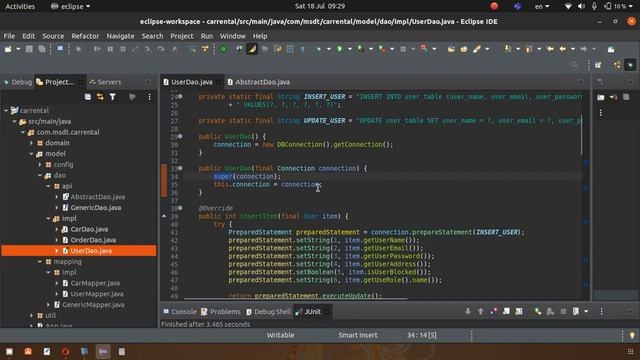Open the Run menu
The width and height of the screenshot is (640, 360).
coord(207,36)
